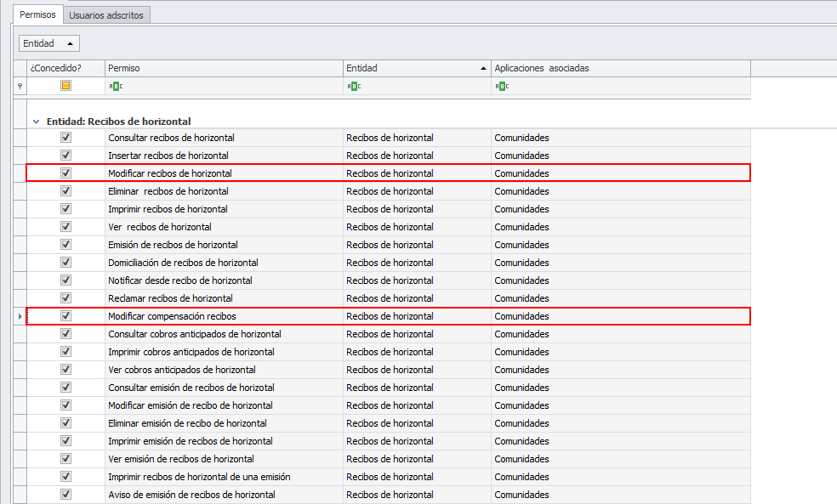This screenshot has width=837, height=504.
Task: Click the row indicator arrow beside Modificar compensación
Action: click(x=20, y=316)
